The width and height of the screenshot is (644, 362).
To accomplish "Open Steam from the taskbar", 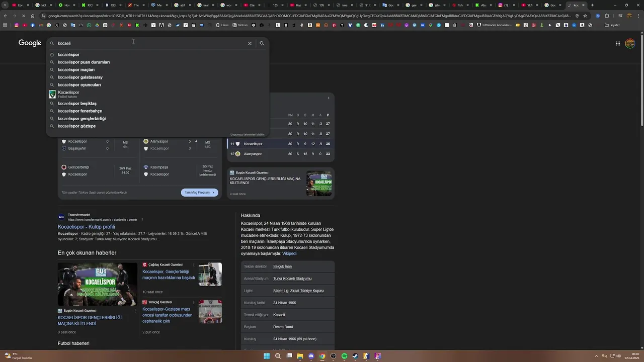I will click(355, 356).
